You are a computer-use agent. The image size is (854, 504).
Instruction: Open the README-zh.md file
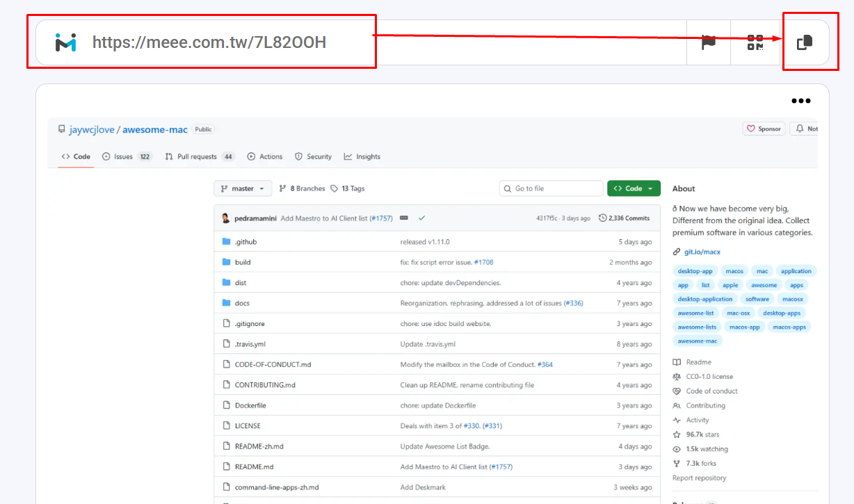tap(259, 446)
